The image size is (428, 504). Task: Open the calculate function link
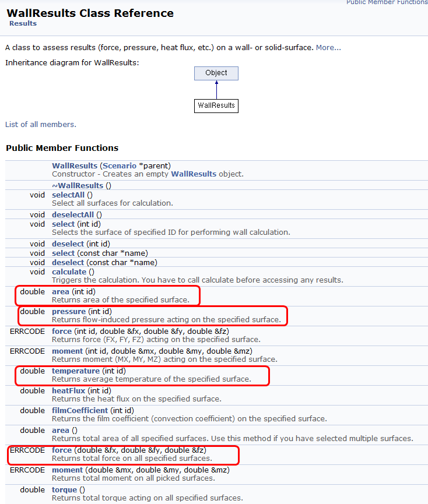69,272
